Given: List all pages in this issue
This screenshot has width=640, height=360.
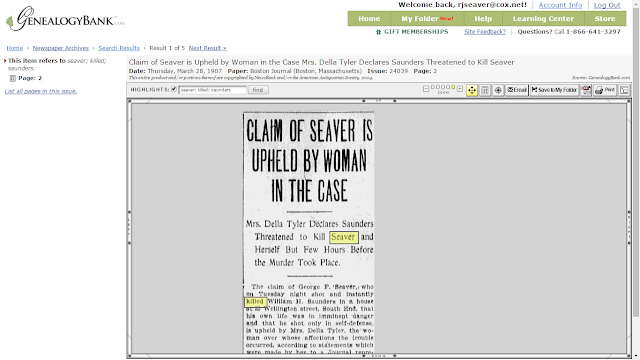Looking at the screenshot, I should 41,91.
